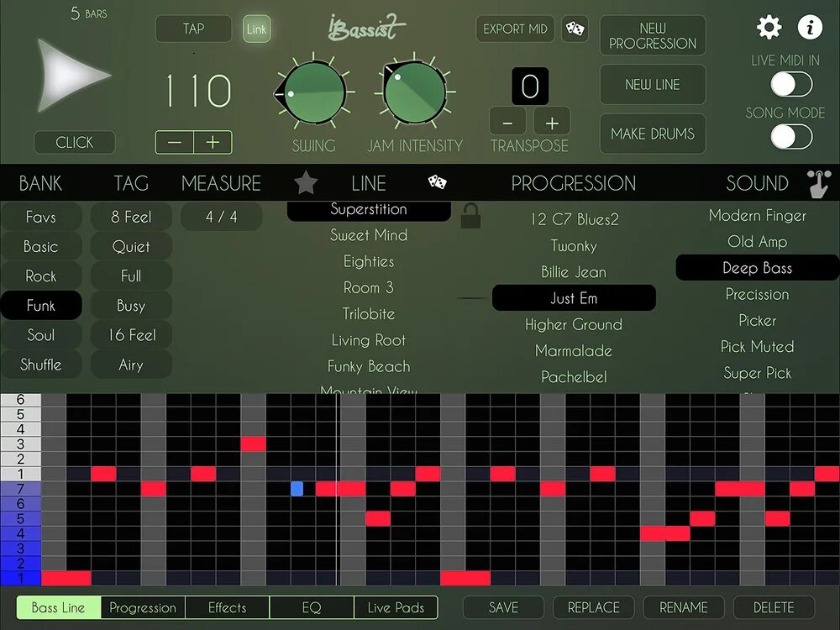Click the red note on row 3
Viewport: 840px width, 630px height.
[x=253, y=444]
